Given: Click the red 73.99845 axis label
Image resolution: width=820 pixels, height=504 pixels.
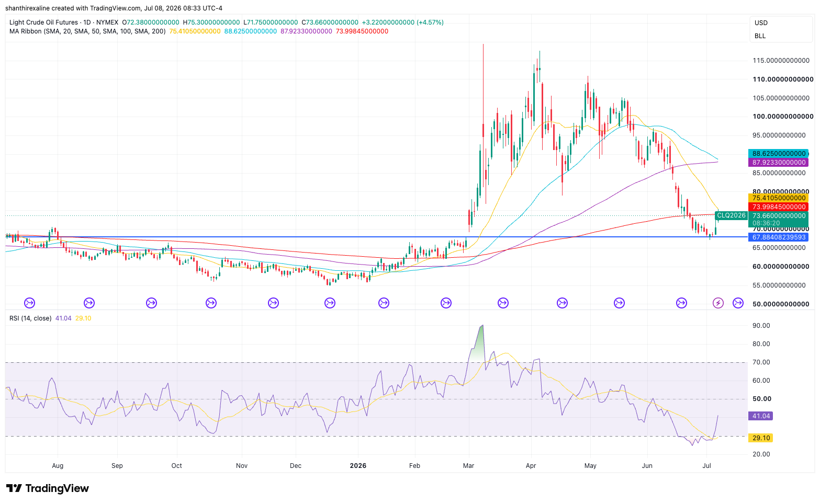Looking at the screenshot, I should point(779,207).
